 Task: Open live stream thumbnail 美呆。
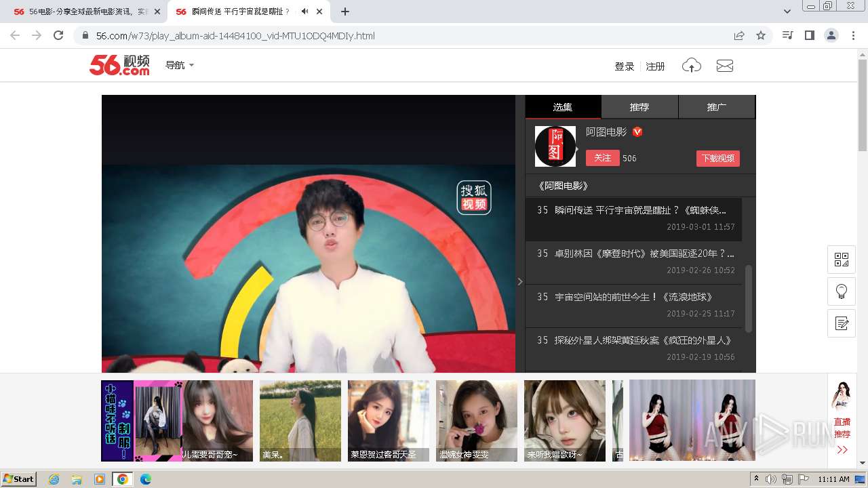point(300,421)
